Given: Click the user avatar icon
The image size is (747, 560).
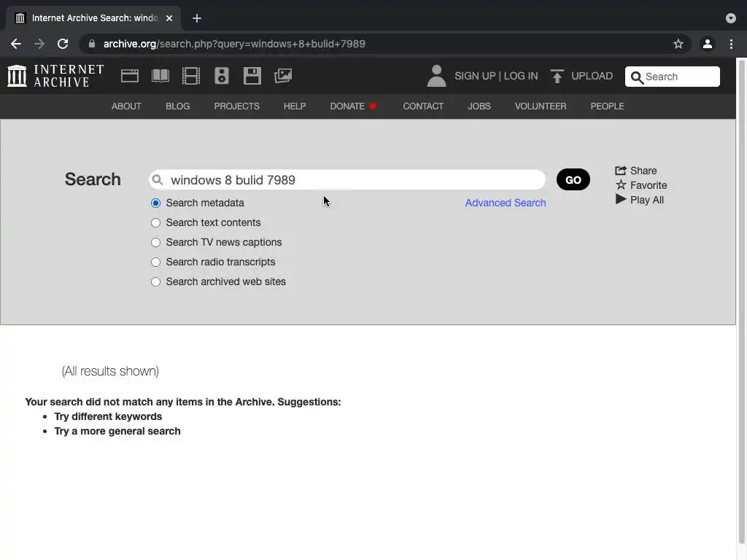Looking at the screenshot, I should [x=436, y=76].
